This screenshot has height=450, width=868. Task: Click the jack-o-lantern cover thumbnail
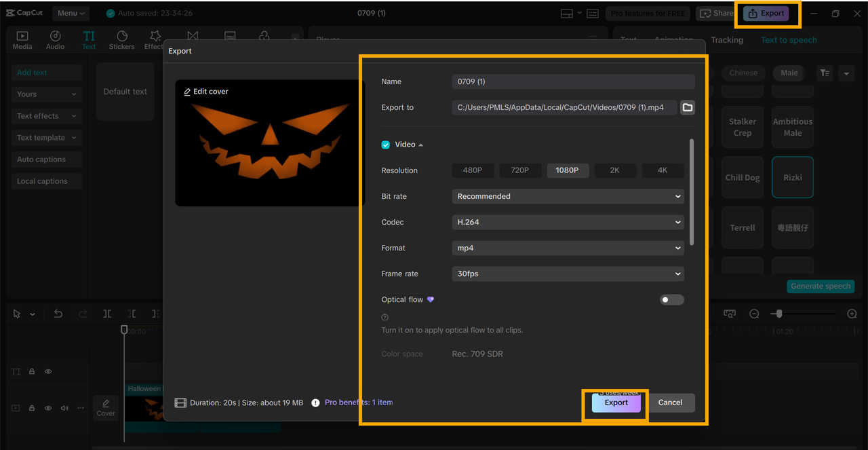click(270, 143)
